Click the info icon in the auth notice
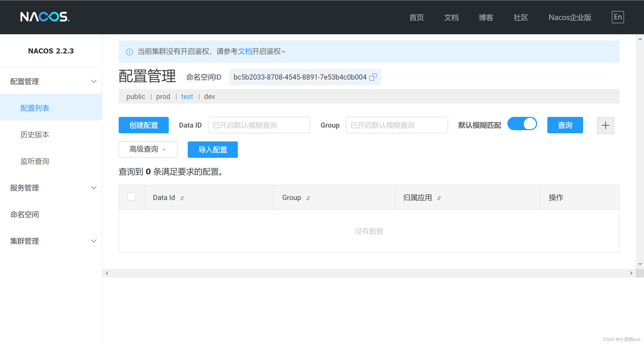Screen dimensions: 644x344 click(x=129, y=52)
